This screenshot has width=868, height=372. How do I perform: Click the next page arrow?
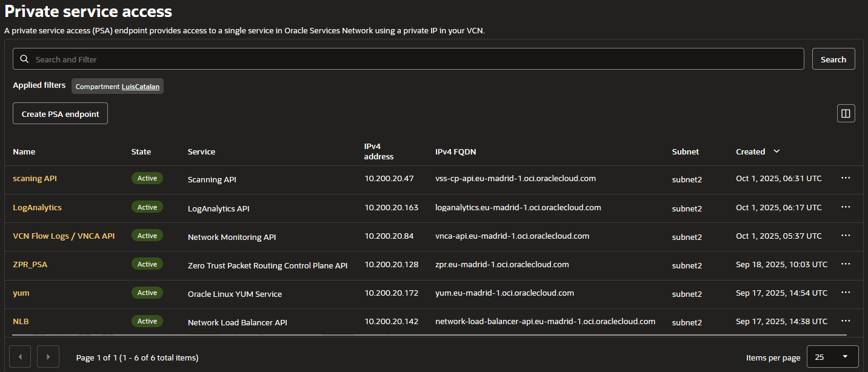[48, 356]
